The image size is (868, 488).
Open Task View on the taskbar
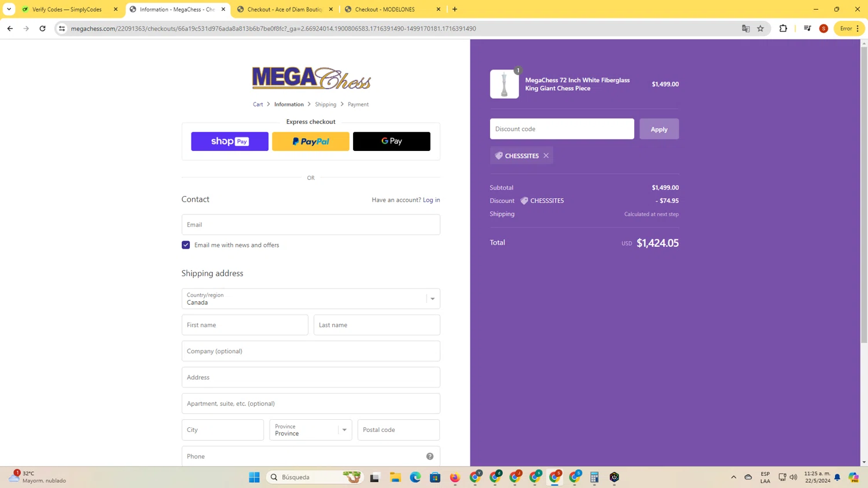374,477
